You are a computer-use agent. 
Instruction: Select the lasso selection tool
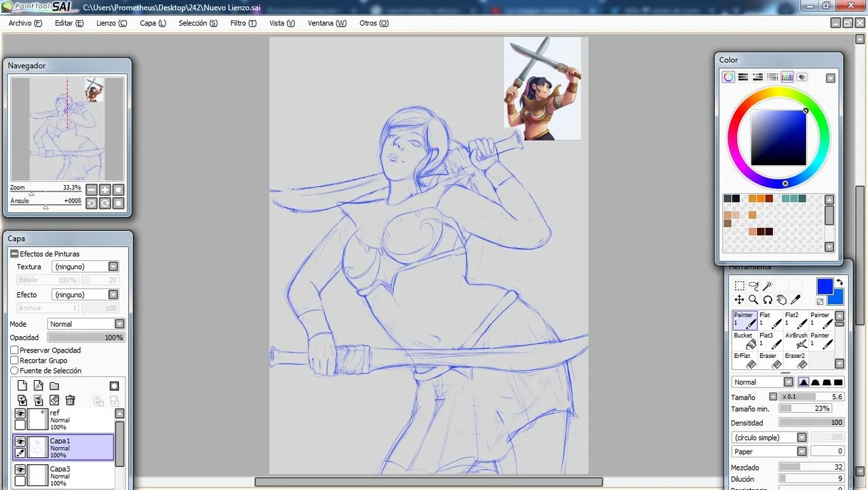[x=753, y=286]
